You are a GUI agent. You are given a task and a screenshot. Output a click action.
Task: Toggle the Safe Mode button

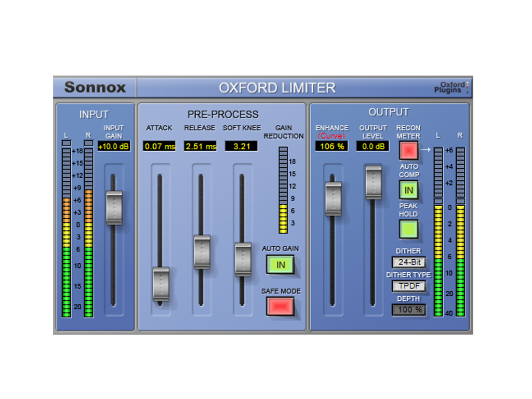[280, 306]
